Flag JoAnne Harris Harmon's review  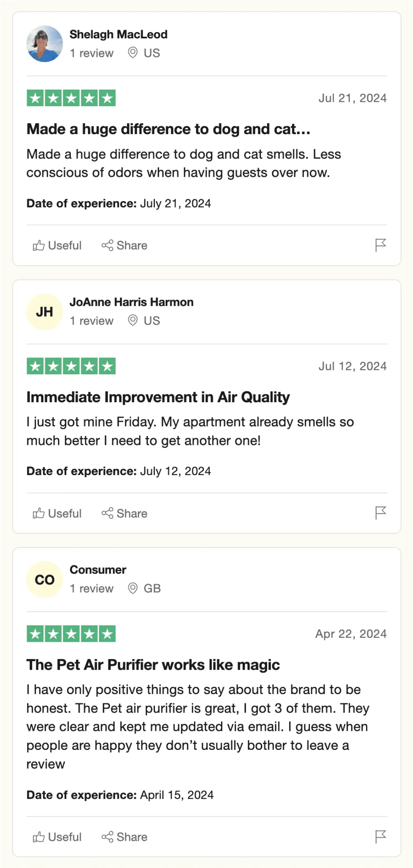pyautogui.click(x=380, y=513)
